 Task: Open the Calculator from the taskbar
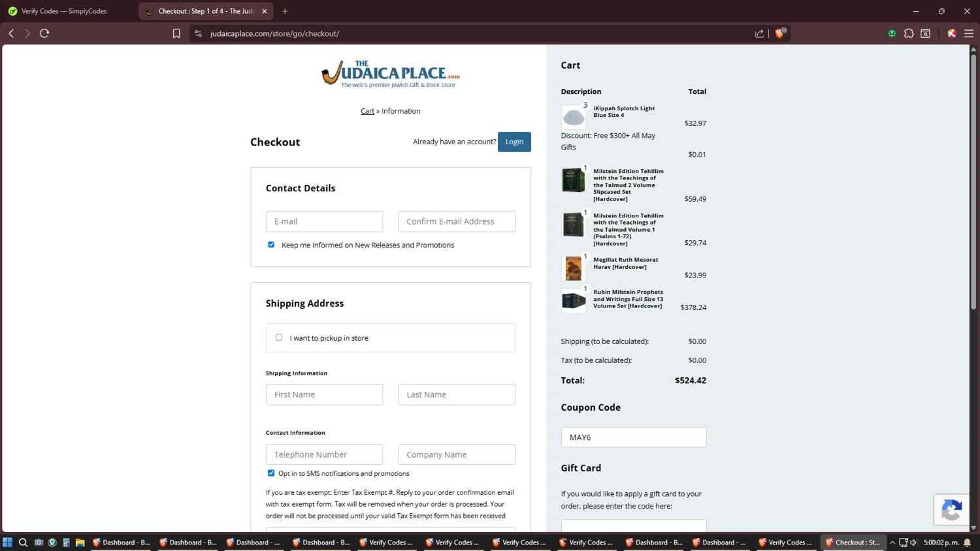66,543
